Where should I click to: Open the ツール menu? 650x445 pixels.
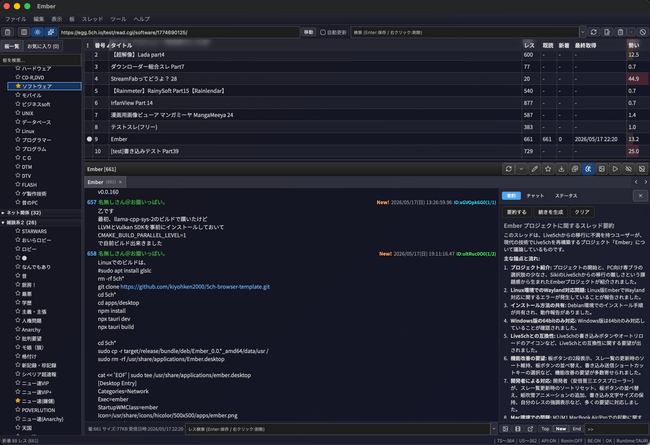(118, 19)
